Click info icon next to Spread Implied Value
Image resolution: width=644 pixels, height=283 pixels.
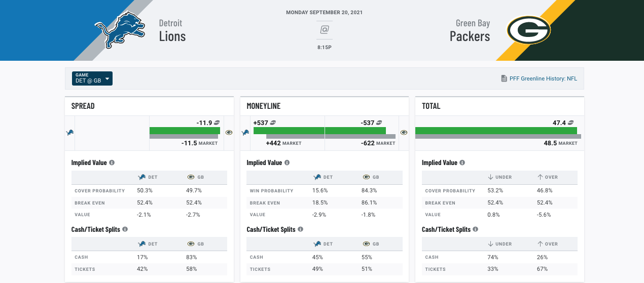coord(112,163)
